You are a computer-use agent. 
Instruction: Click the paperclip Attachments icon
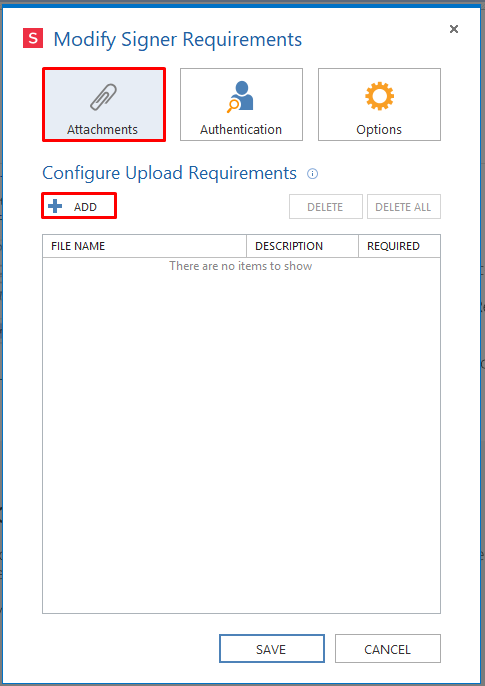coord(104,97)
